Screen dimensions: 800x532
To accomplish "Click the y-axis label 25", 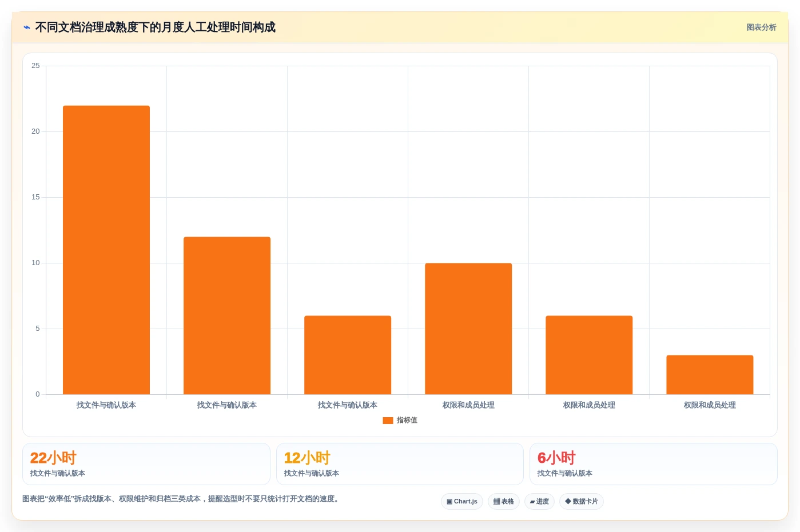I will (35, 66).
